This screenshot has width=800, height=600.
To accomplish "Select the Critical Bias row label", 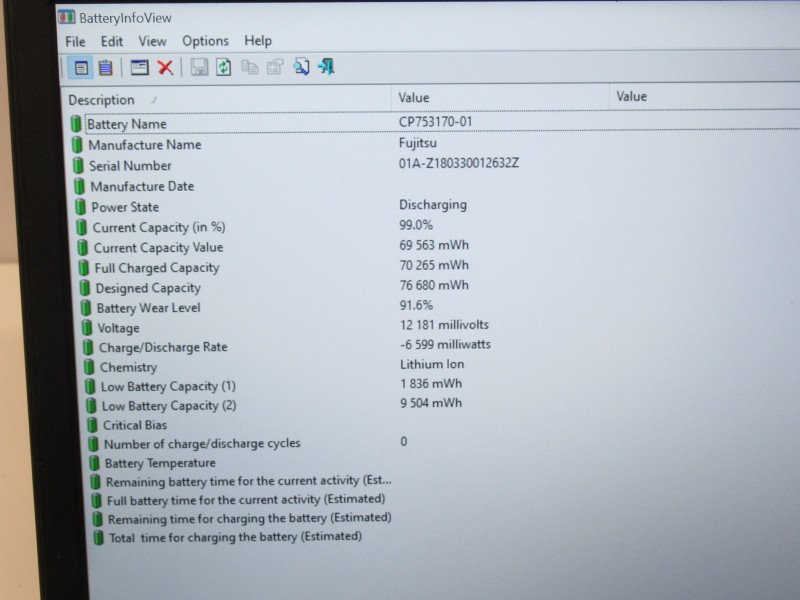I will [135, 425].
